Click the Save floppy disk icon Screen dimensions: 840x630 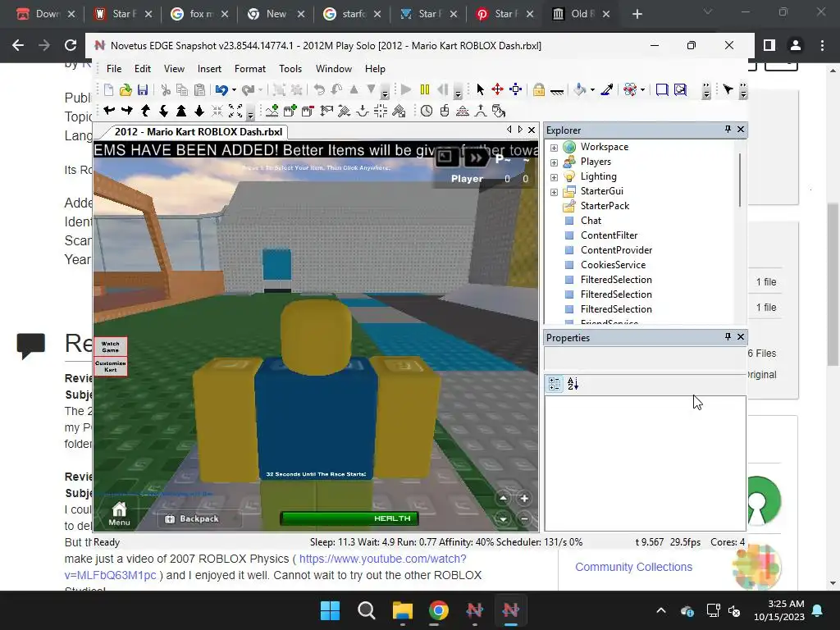143,90
